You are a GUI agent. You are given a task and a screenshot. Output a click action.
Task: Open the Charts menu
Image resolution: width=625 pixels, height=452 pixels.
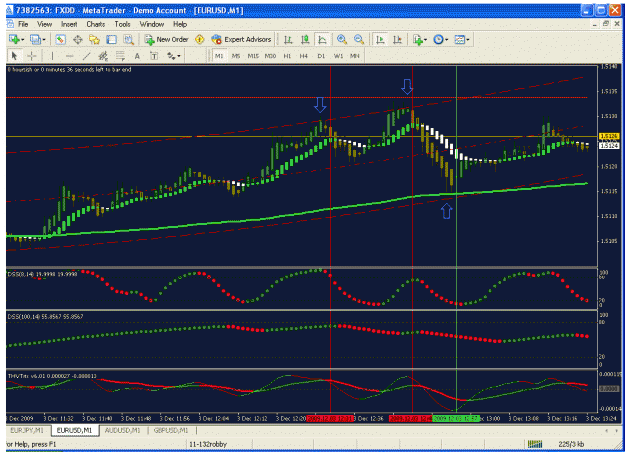tap(96, 24)
